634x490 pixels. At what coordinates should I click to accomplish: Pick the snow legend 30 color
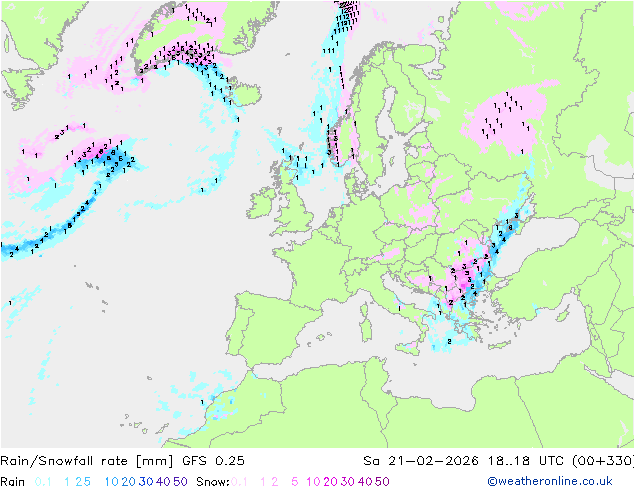(348, 482)
